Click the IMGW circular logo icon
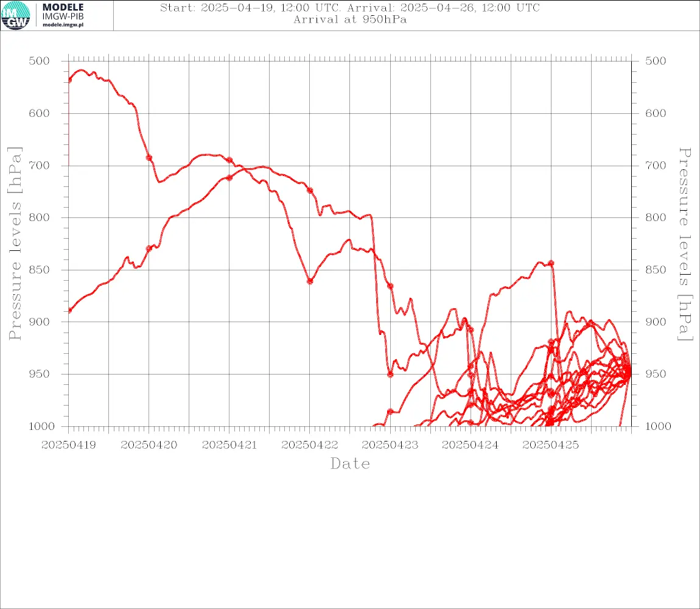Image resolution: width=700 pixels, height=609 pixels. [x=16, y=16]
